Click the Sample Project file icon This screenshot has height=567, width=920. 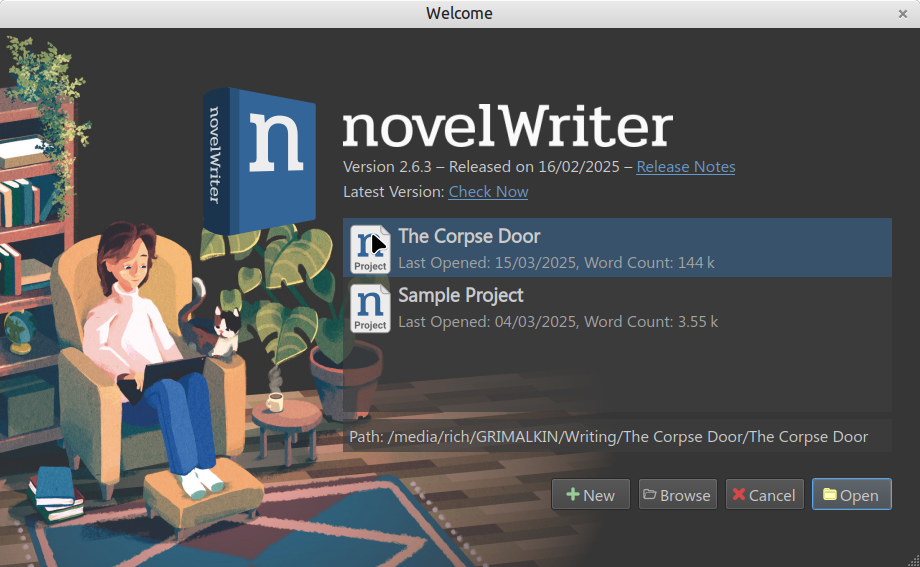coord(370,307)
